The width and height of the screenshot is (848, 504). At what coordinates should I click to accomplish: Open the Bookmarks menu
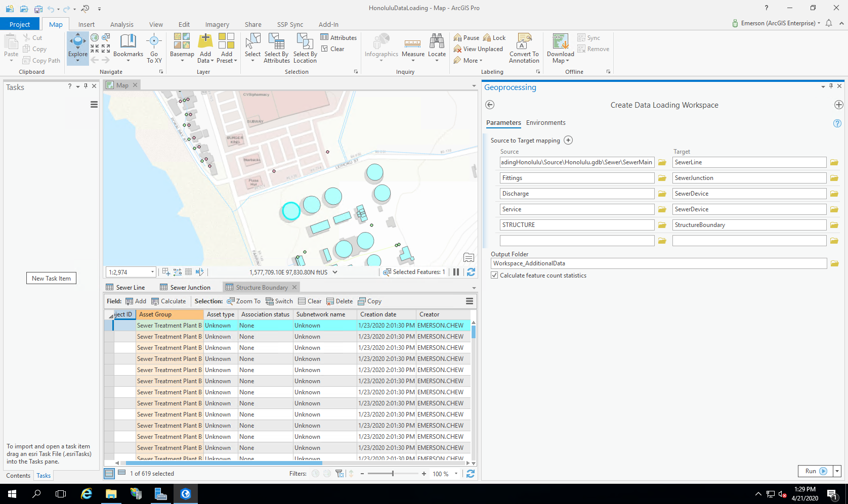[128, 48]
